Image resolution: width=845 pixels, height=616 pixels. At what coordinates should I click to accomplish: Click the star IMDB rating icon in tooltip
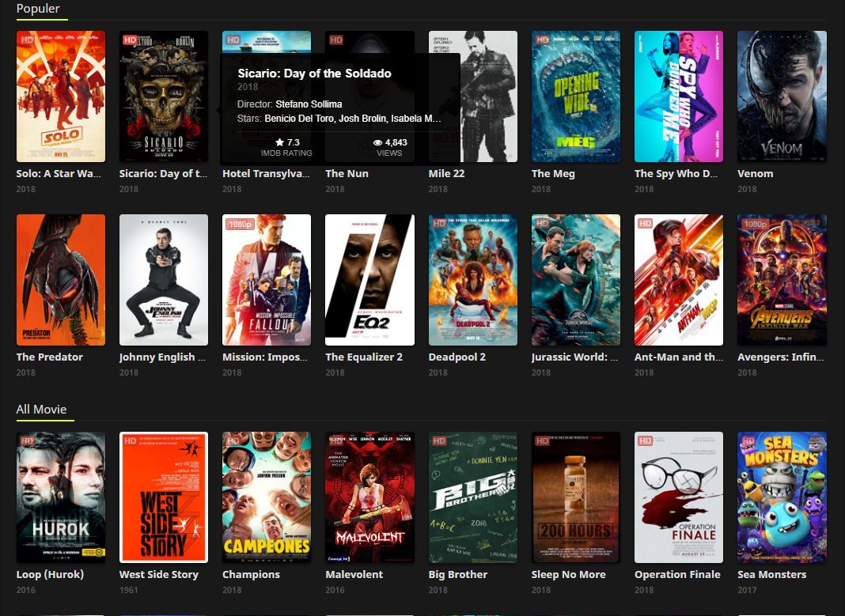[x=280, y=142]
